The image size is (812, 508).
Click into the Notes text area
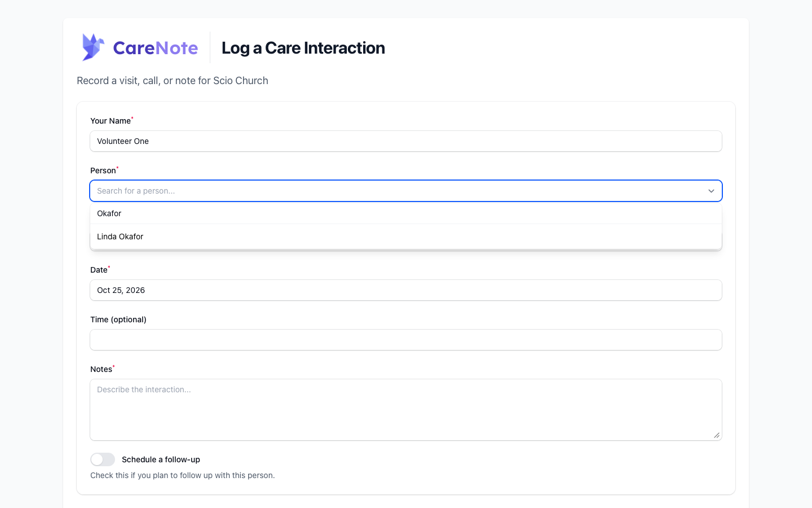pos(406,410)
